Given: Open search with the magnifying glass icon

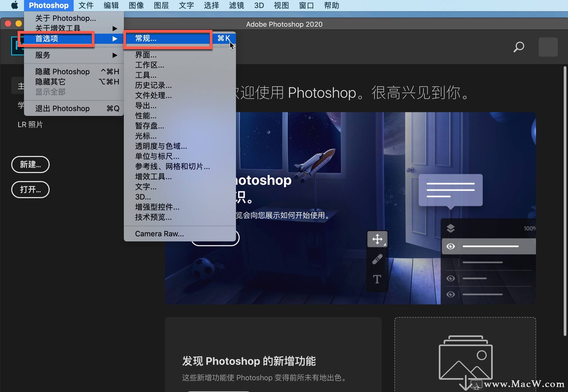Looking at the screenshot, I should tap(519, 47).
